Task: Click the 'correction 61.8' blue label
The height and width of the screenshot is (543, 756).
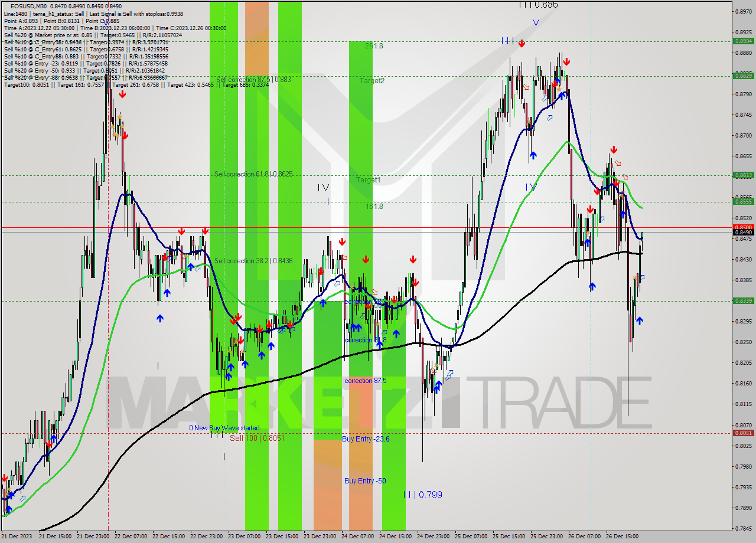Action: click(366, 340)
